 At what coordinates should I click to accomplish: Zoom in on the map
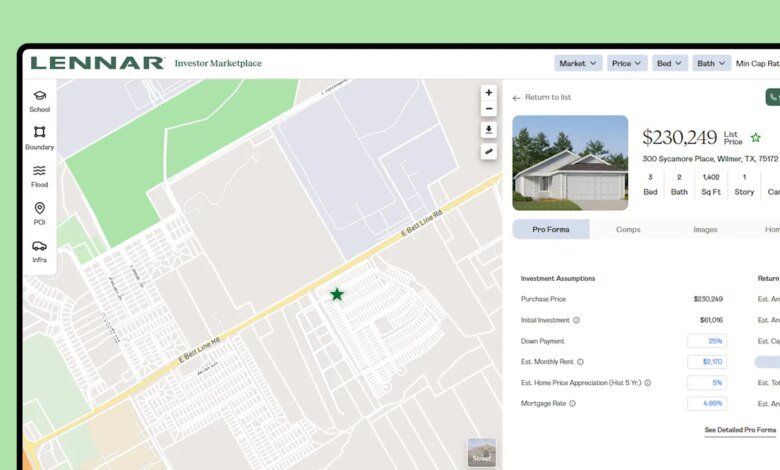(x=488, y=93)
